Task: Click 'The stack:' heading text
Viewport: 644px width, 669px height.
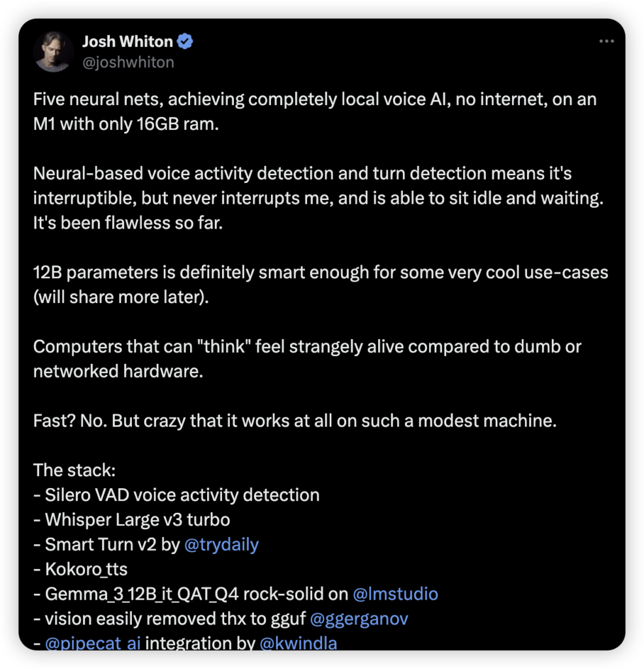Action: point(74,470)
